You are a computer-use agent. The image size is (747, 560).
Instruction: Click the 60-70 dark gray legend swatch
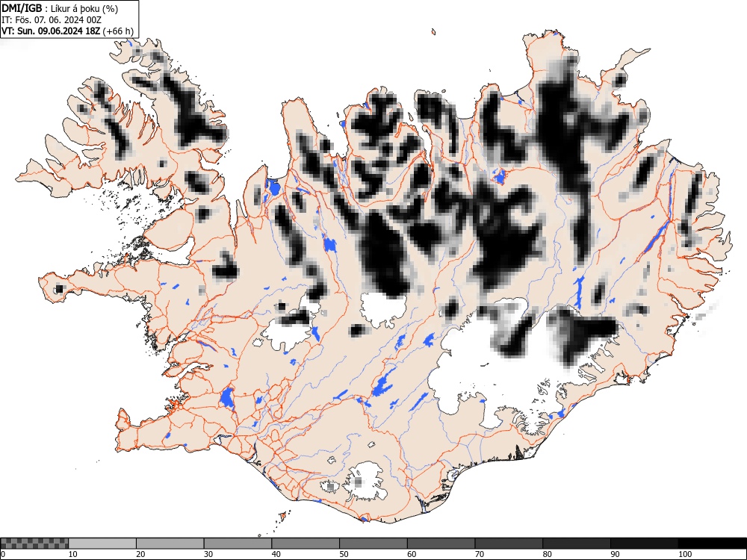[x=441, y=543]
